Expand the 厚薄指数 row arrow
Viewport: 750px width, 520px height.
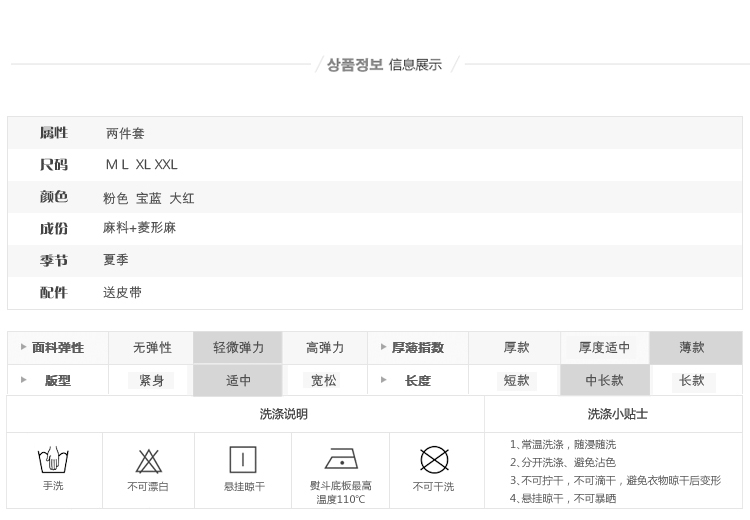pos(383,347)
